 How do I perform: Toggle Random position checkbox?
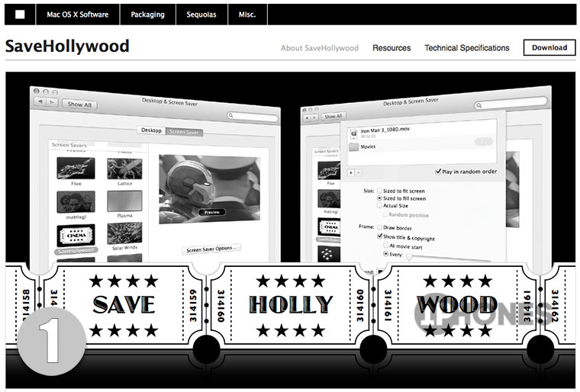(x=385, y=214)
